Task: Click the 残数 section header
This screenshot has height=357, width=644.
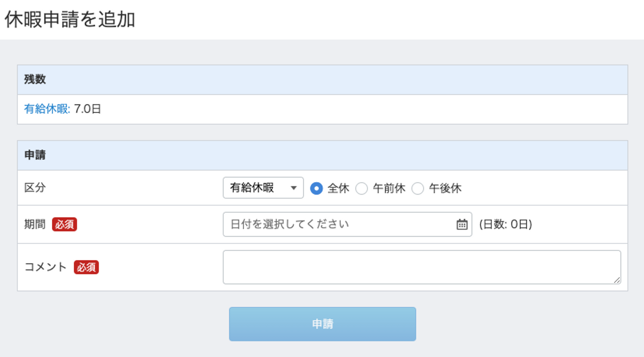Action: click(x=35, y=80)
